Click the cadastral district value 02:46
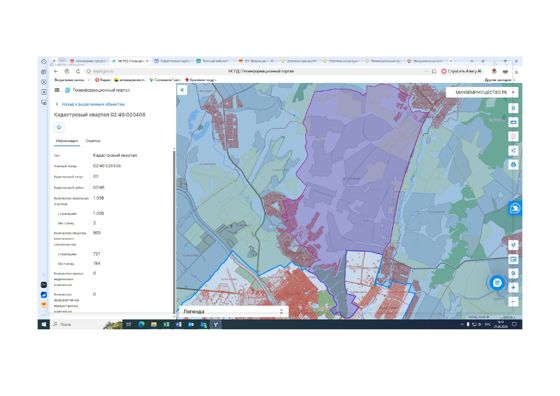 [x=99, y=187]
